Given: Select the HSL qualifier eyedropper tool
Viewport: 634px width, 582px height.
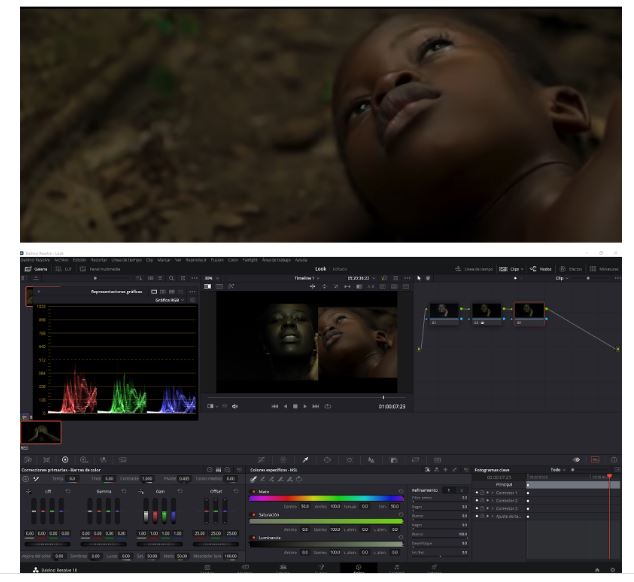Looking at the screenshot, I should (254, 480).
